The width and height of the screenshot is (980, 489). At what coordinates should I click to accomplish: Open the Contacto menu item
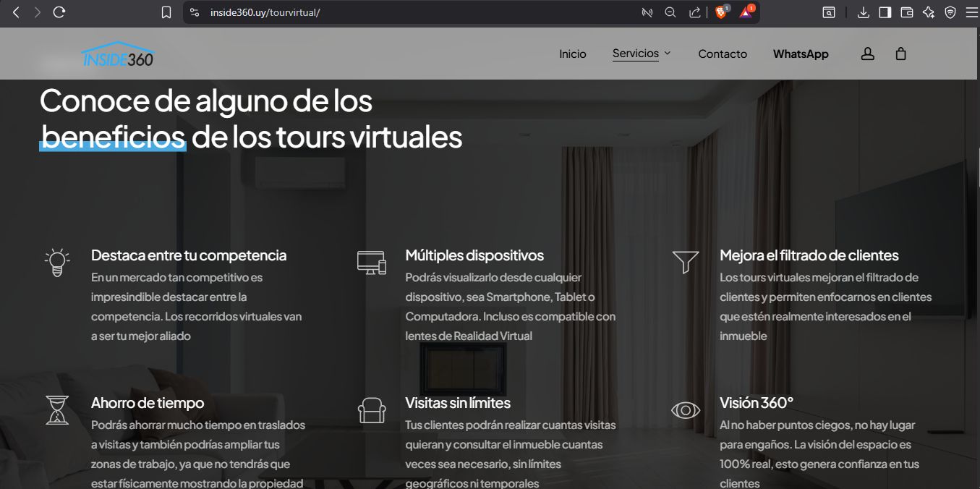tap(722, 54)
